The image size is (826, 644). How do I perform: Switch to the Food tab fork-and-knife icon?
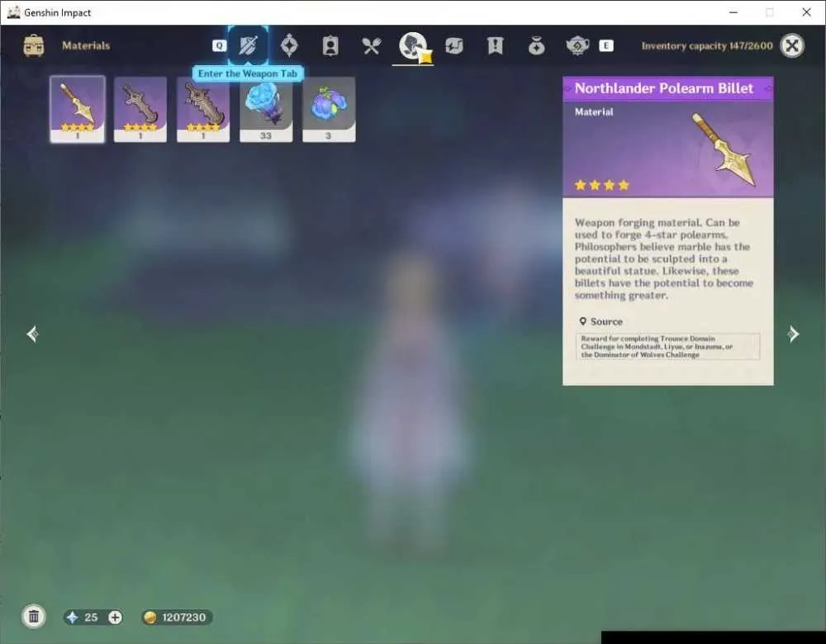click(372, 45)
